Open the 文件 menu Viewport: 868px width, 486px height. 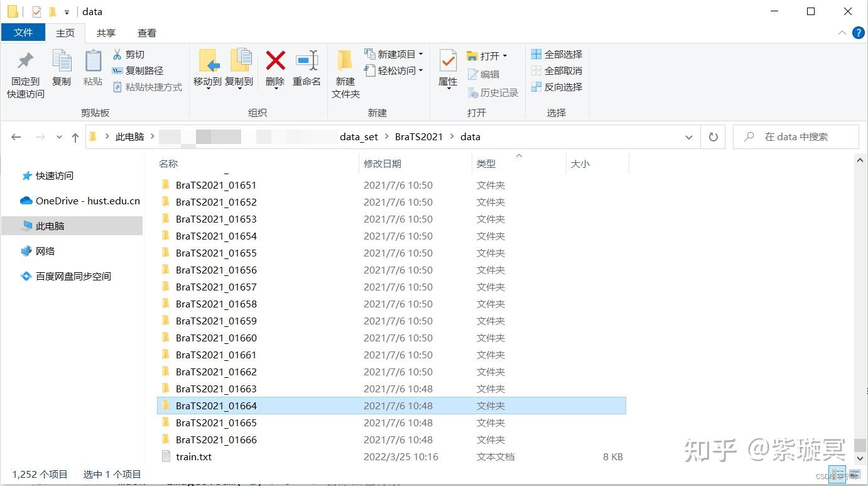pos(23,33)
